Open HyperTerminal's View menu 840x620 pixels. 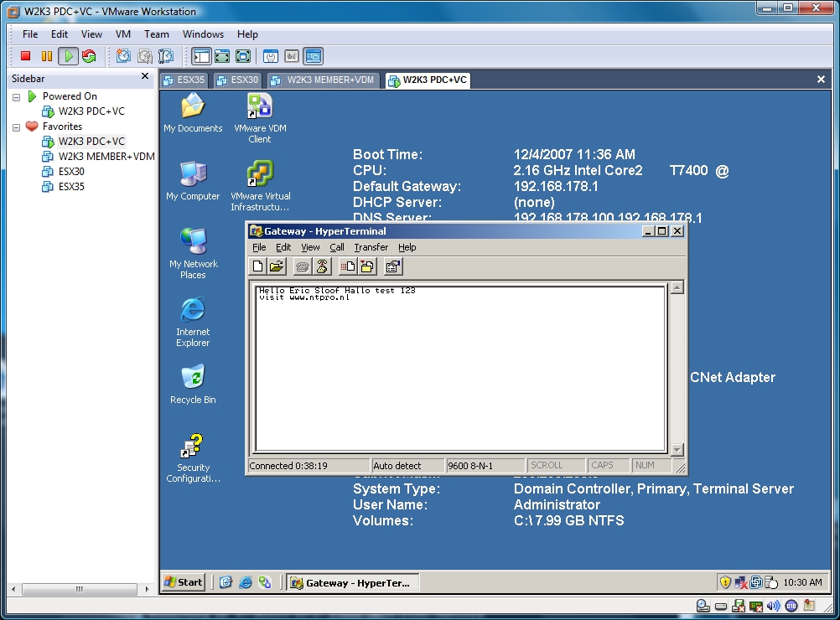(x=310, y=247)
